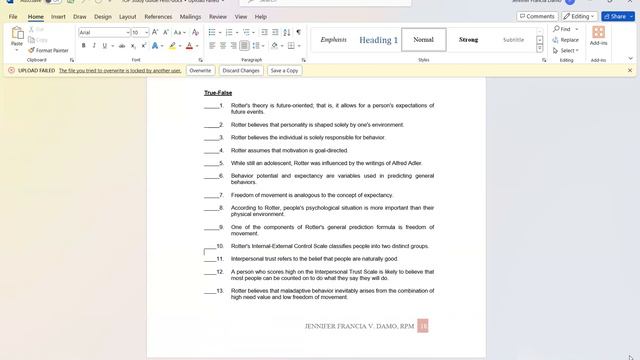Apply red font color
The height and width of the screenshot is (360, 640).
pyautogui.click(x=189, y=46)
